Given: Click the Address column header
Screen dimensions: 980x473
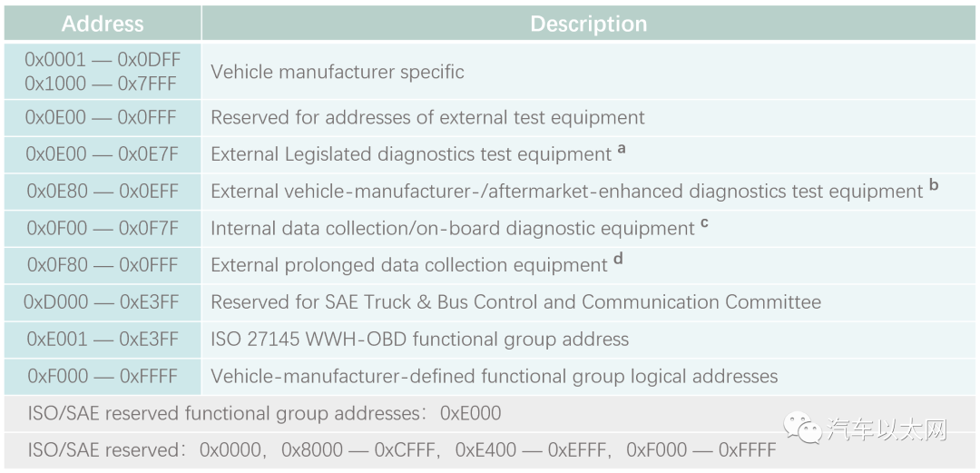Looking at the screenshot, I should tap(103, 24).
